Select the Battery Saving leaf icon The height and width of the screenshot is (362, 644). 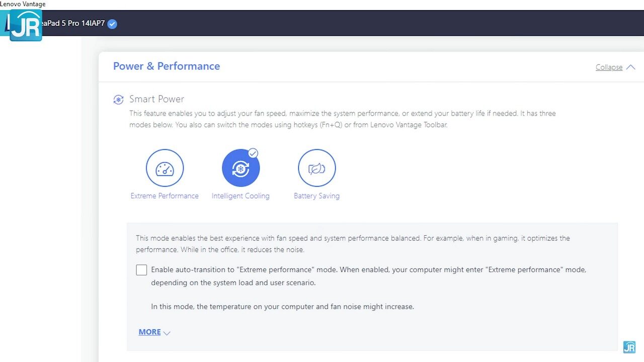pyautogui.click(x=316, y=168)
